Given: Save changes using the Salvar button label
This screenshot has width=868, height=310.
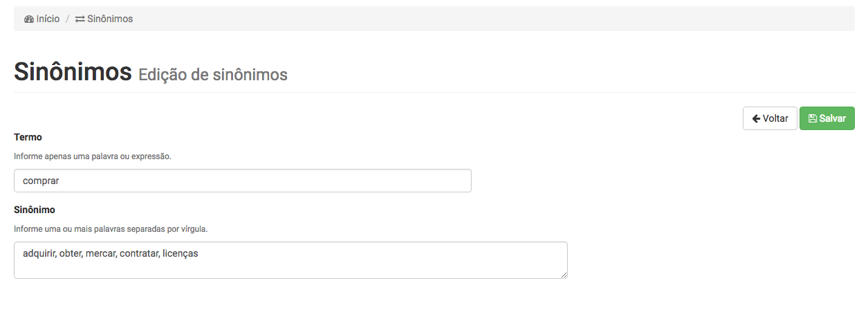Looking at the screenshot, I should pos(833,119).
